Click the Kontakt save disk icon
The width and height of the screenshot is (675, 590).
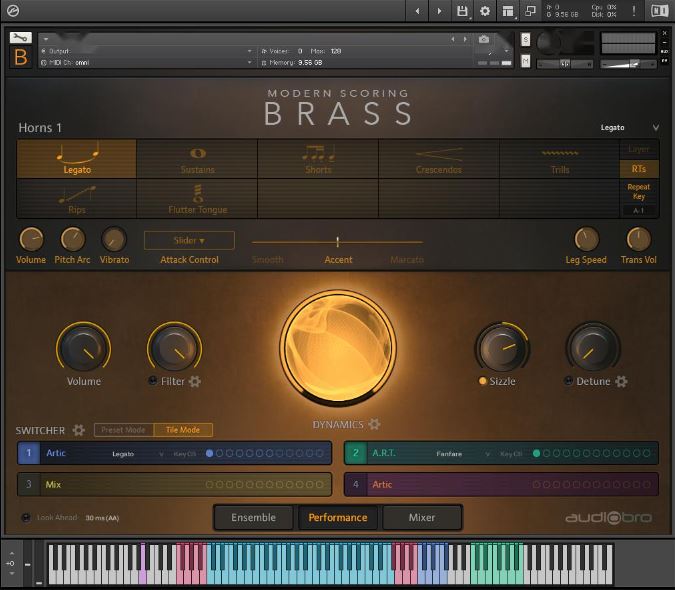click(x=462, y=11)
